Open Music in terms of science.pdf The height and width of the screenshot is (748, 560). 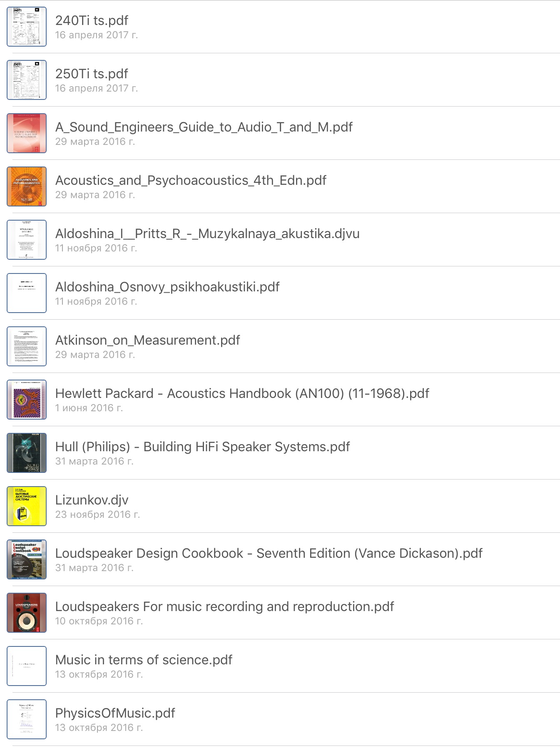point(144,660)
